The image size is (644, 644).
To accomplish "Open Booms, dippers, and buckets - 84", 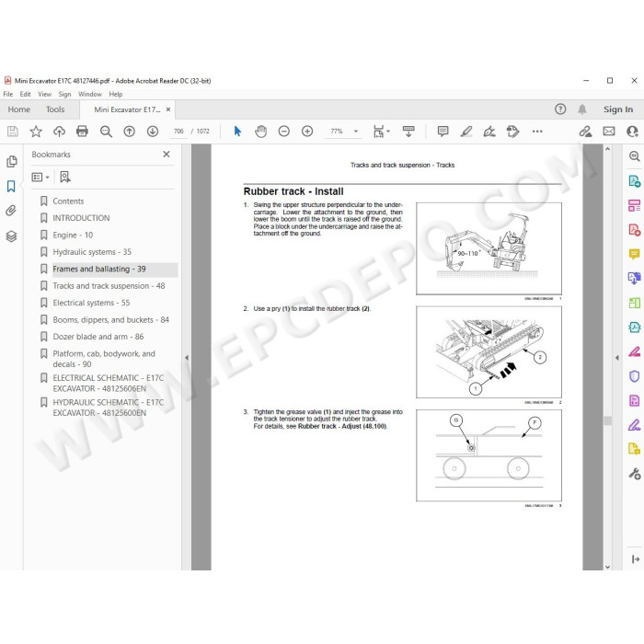I will coord(111,320).
